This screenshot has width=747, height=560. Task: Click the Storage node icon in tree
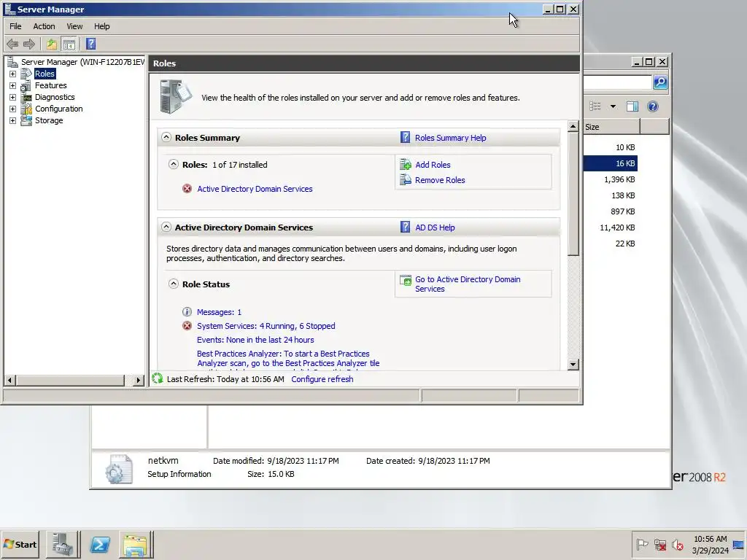tap(26, 120)
